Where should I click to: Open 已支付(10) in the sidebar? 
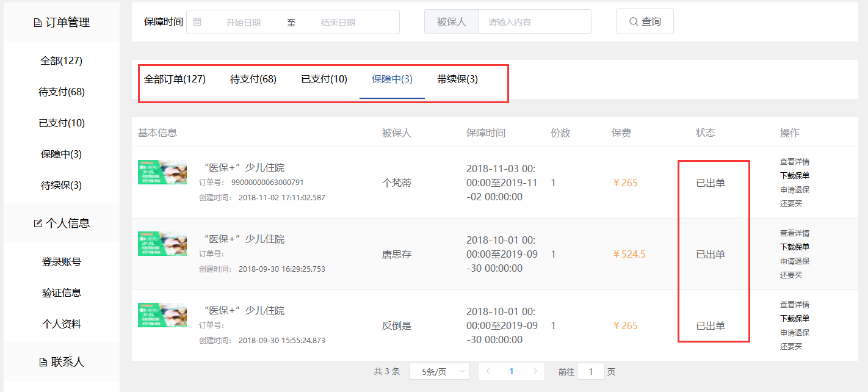[x=61, y=123]
